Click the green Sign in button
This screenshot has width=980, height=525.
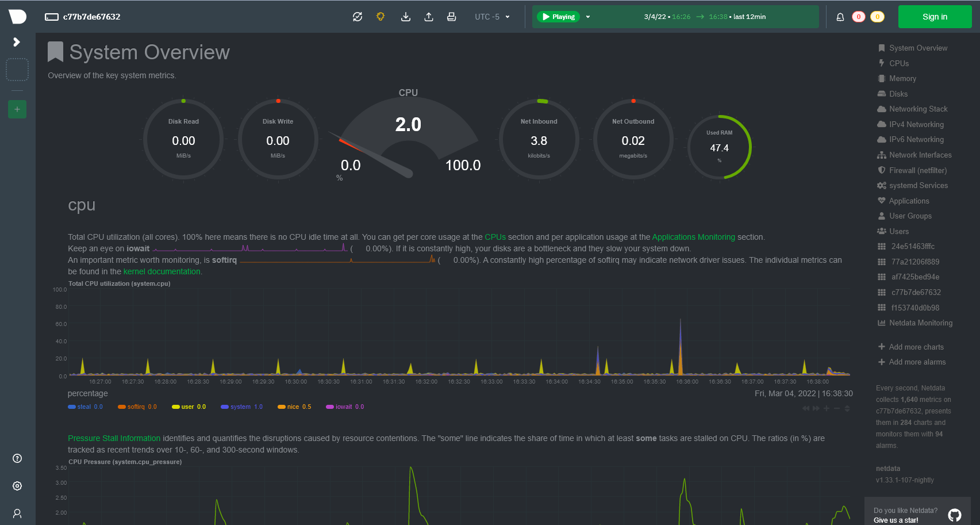point(935,17)
